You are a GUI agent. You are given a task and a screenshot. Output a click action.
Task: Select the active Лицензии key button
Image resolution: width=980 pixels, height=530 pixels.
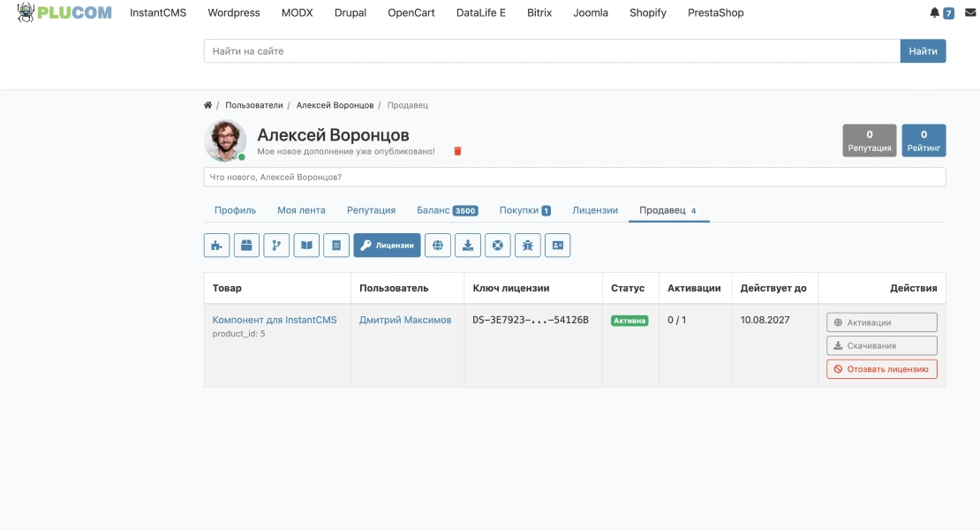[x=387, y=245]
